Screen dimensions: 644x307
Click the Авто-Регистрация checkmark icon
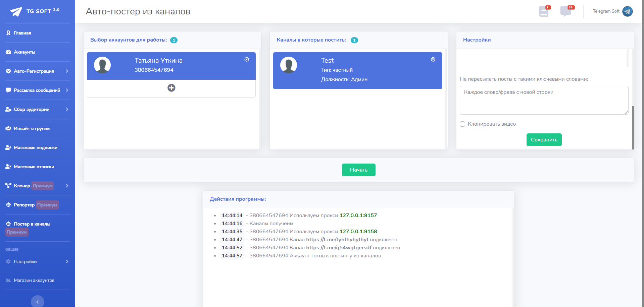click(x=8, y=71)
